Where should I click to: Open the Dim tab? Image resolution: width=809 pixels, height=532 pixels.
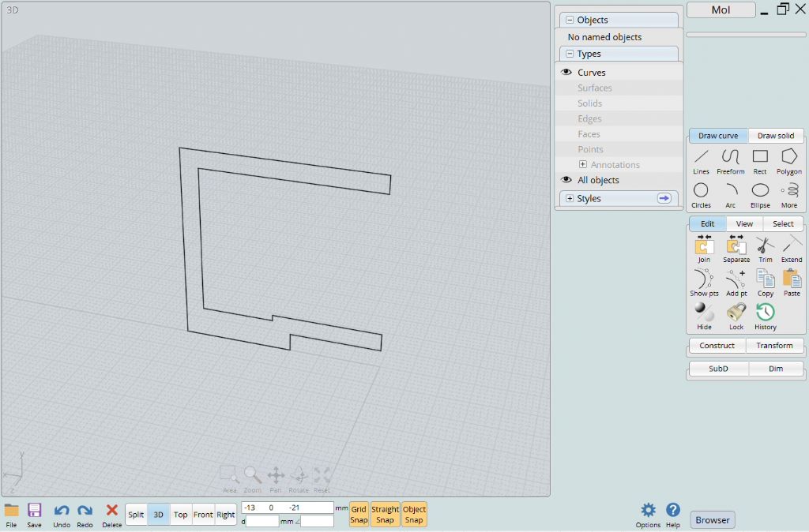pos(776,369)
